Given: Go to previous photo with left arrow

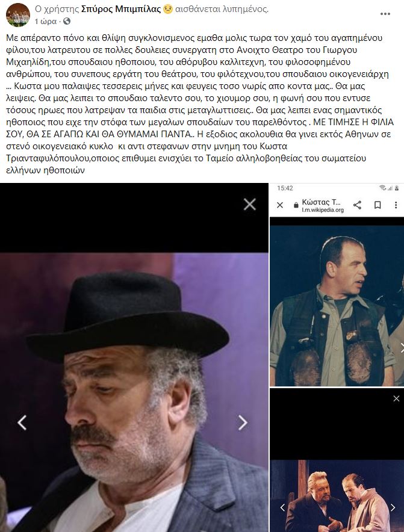Looking at the screenshot, I should pos(22,422).
